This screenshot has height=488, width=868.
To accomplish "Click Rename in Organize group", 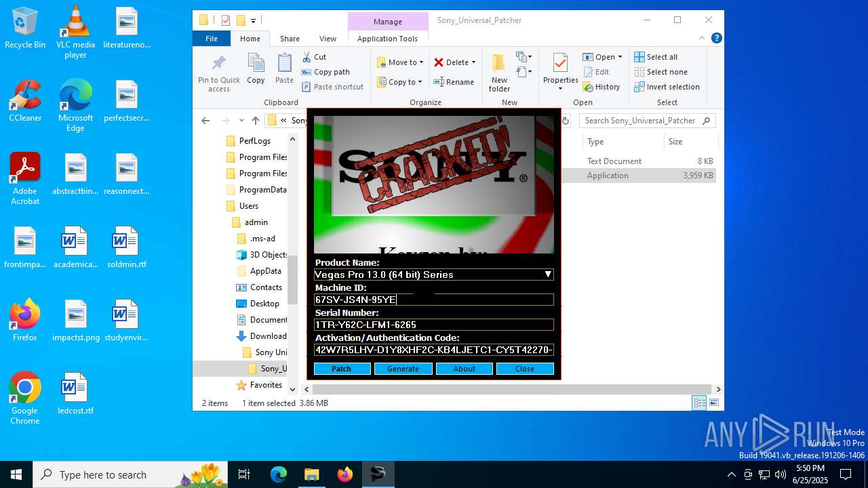I will [x=454, y=82].
